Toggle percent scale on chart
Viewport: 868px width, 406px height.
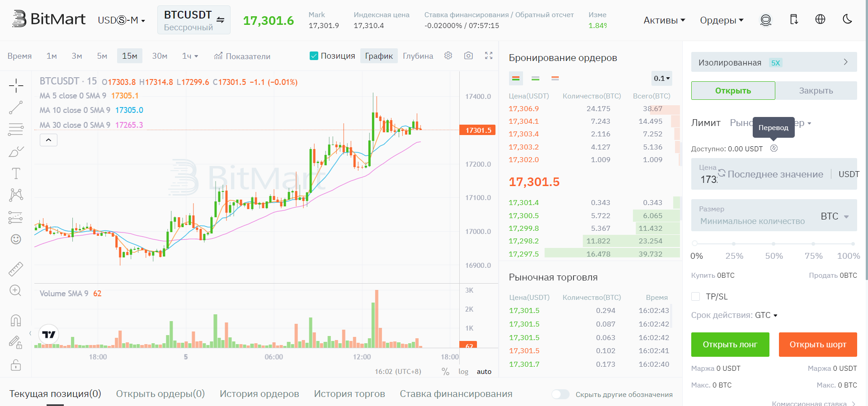pyautogui.click(x=445, y=372)
